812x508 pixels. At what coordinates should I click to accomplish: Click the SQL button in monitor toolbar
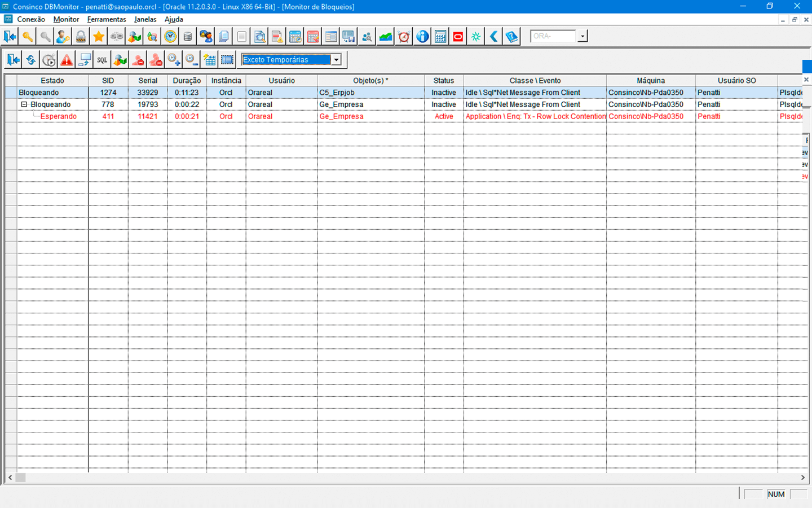[x=102, y=60]
